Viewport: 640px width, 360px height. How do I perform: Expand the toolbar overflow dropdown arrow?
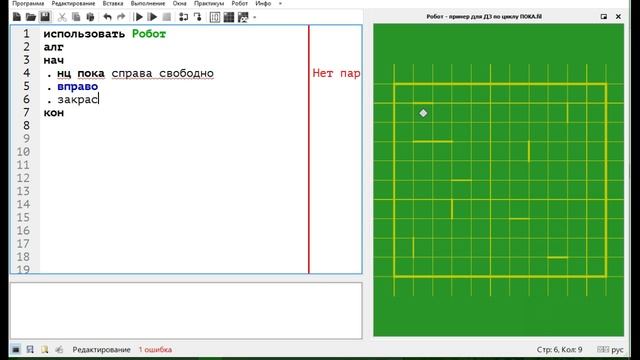click(255, 17)
